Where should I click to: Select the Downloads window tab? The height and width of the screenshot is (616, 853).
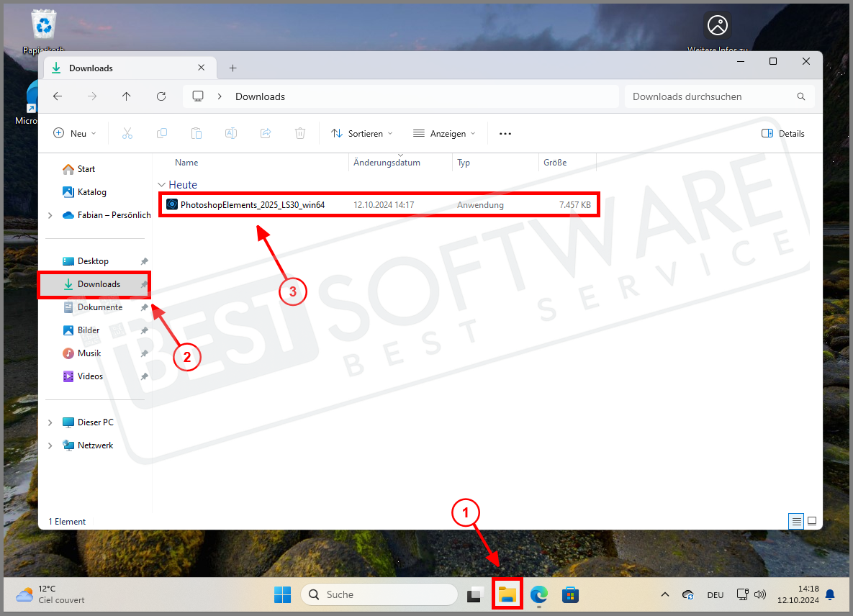tap(130, 68)
